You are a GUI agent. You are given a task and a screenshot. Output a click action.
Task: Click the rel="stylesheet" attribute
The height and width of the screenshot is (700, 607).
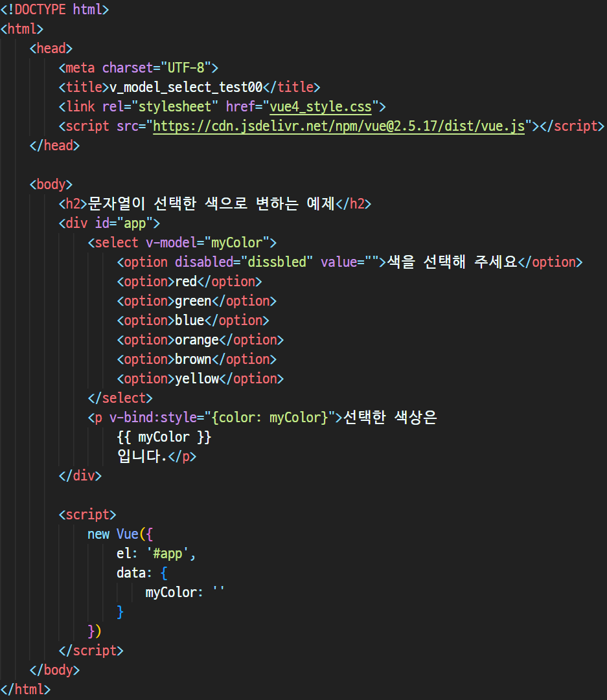point(161,107)
